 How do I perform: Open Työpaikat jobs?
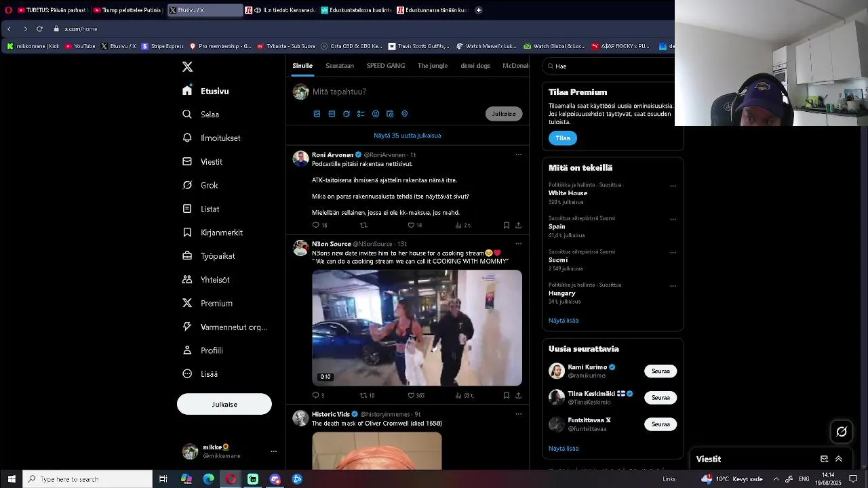click(209, 256)
